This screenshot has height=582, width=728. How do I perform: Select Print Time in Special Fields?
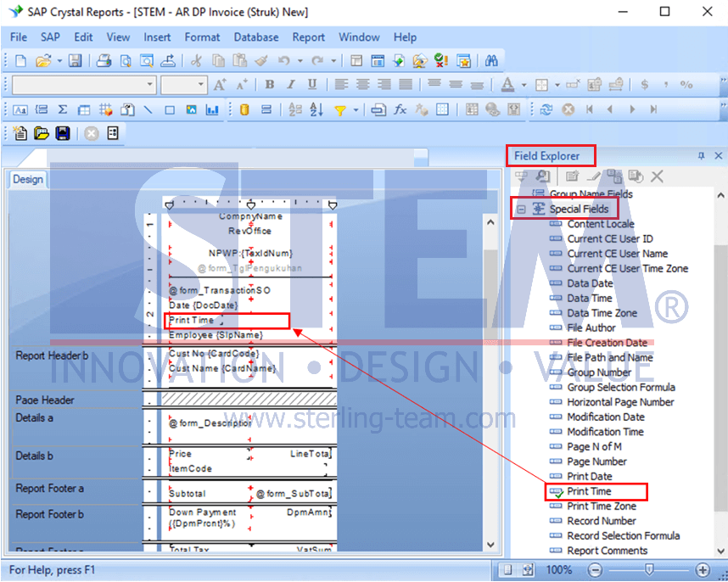[589, 491]
